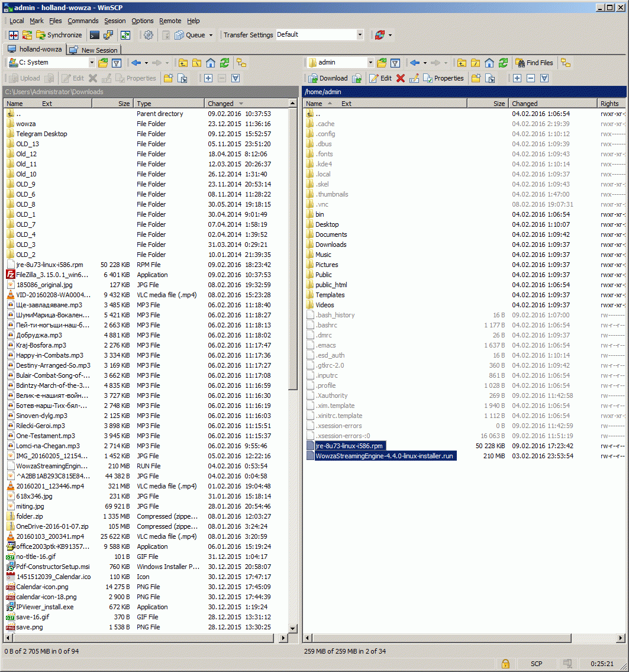Expand the Queue dropdown arrow

[x=211, y=35]
